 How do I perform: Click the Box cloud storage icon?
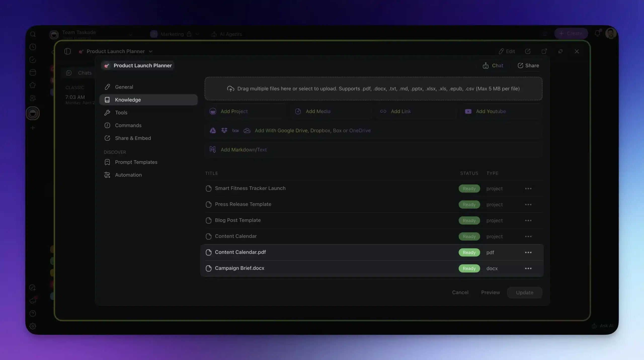(235, 130)
